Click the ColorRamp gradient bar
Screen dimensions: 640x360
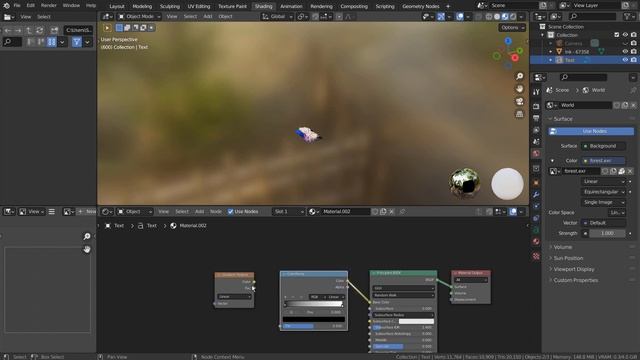pos(313,304)
